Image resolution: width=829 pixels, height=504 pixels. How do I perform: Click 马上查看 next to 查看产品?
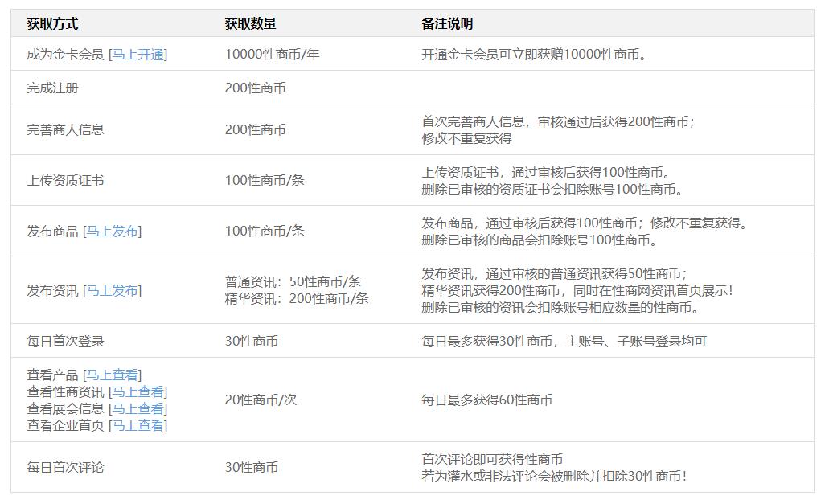click(x=112, y=375)
